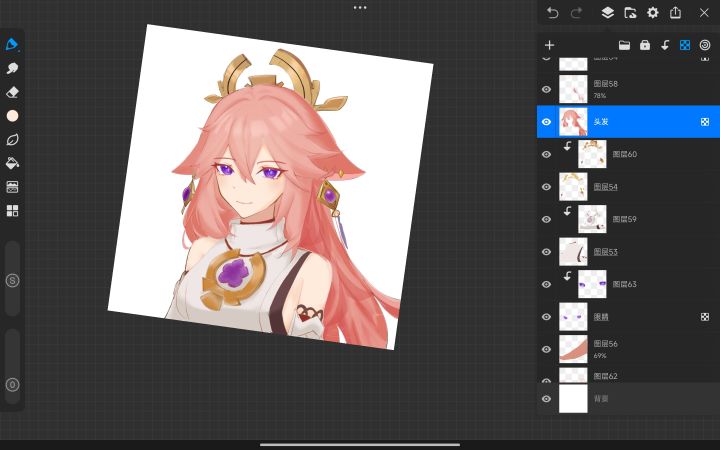Click alpha lock icon on 眼睛 layer
This screenshot has height=450, width=720.
coord(705,317)
